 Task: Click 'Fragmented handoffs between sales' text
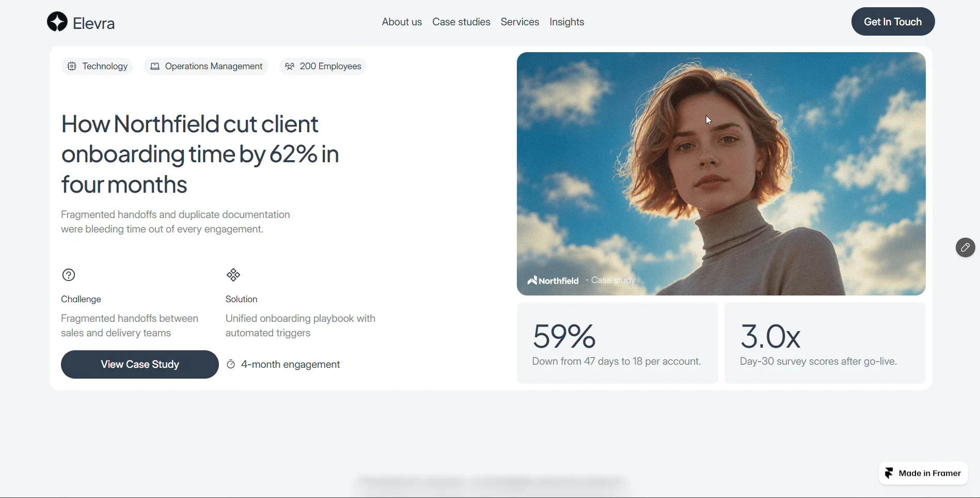pos(130,325)
